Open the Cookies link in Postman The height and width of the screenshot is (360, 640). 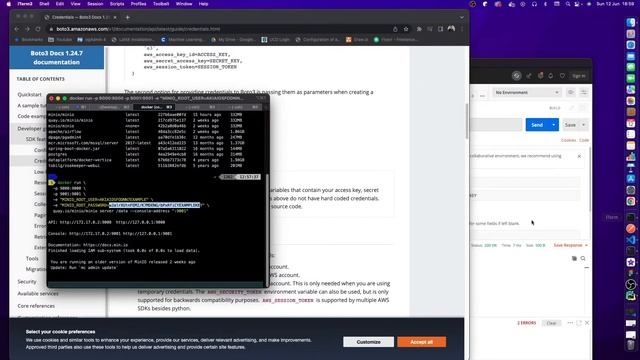(x=568, y=140)
